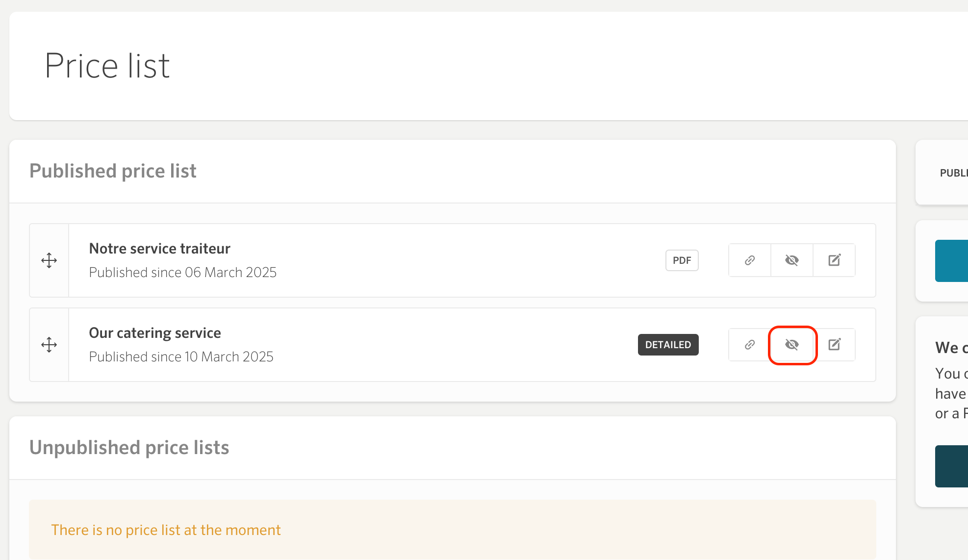
Task: Select the PUBLI… sidebar heading
Action: [x=954, y=173]
